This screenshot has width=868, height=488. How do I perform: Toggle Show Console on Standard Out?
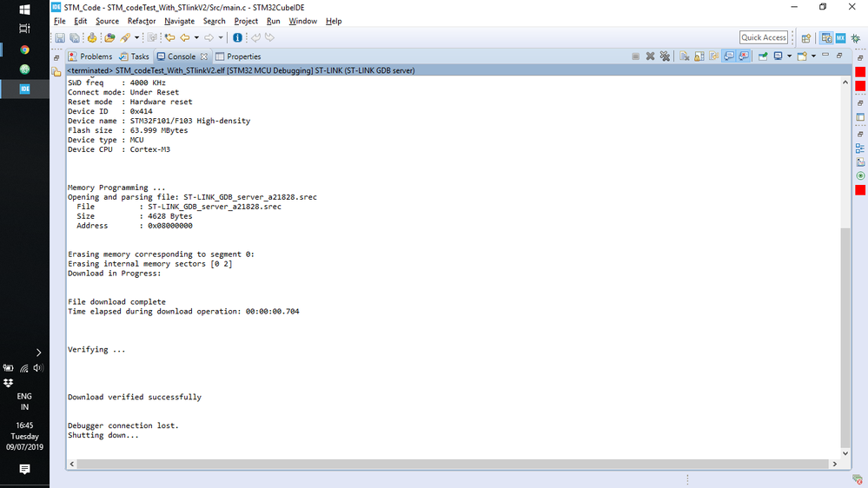click(x=729, y=56)
